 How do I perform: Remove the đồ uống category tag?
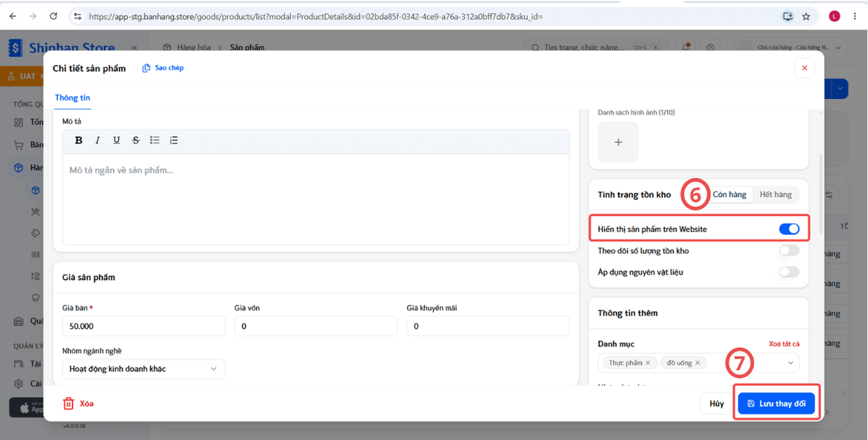click(697, 363)
